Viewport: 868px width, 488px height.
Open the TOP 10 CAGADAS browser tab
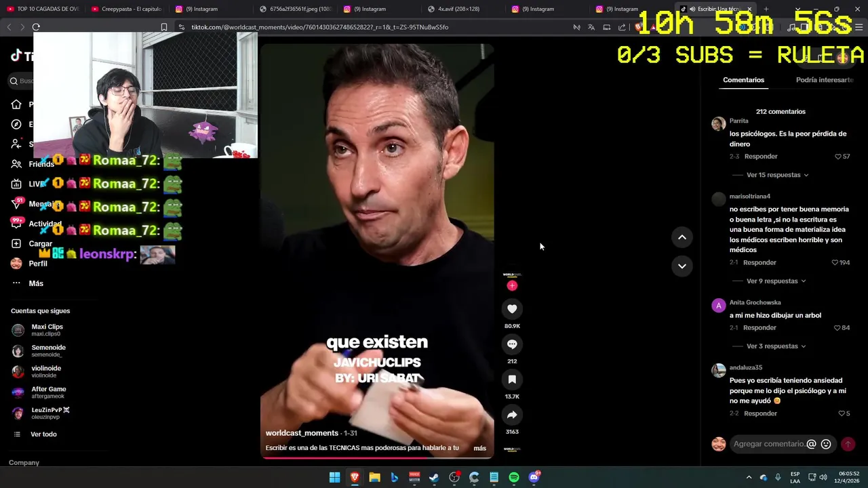(42, 9)
